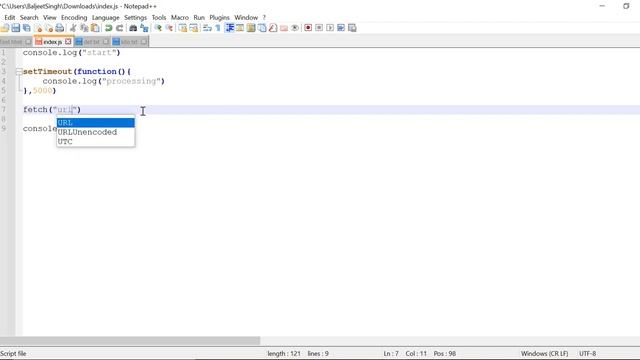The height and width of the screenshot is (360, 640).
Task: Open the Language menu
Action: 106,18
